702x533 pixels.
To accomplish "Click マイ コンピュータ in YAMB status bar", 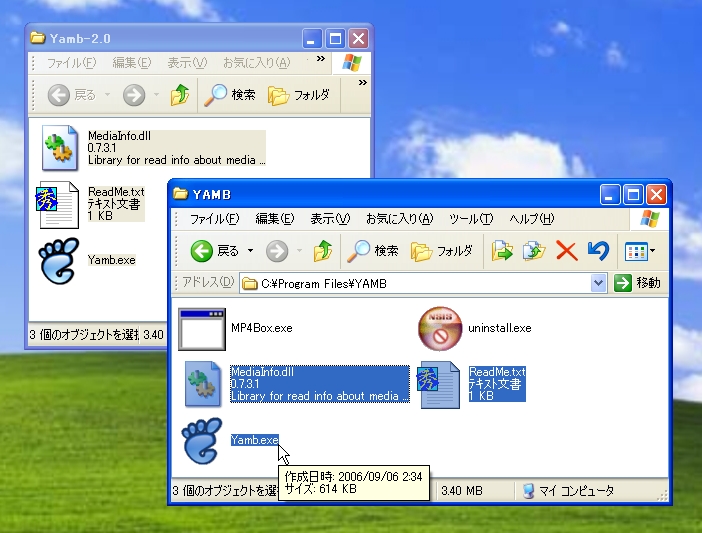I will [568, 491].
